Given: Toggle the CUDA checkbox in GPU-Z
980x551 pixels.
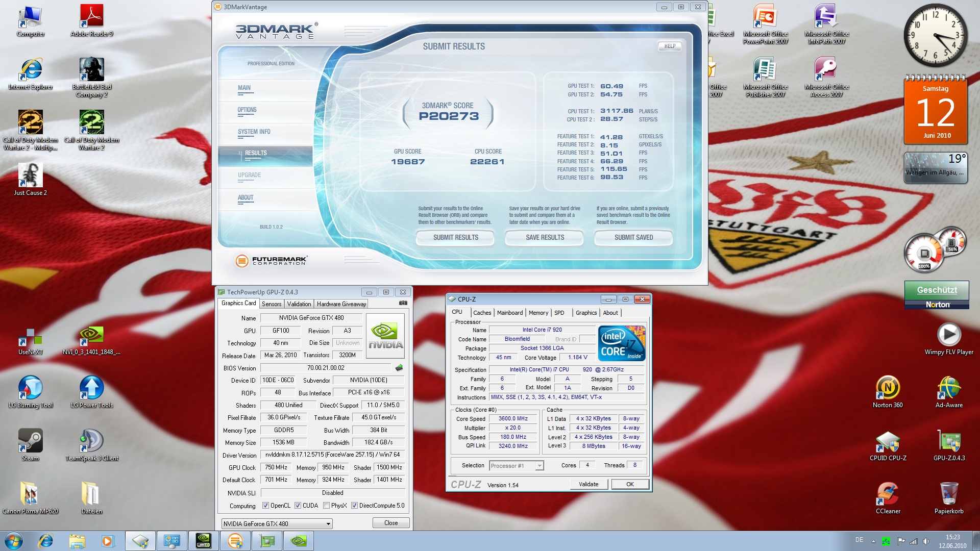Looking at the screenshot, I should (x=298, y=506).
